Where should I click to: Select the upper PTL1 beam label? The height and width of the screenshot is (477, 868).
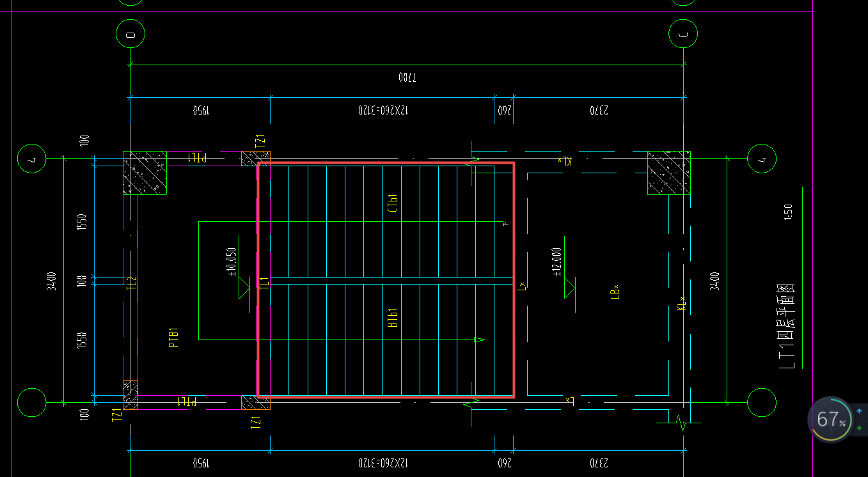tap(196, 158)
